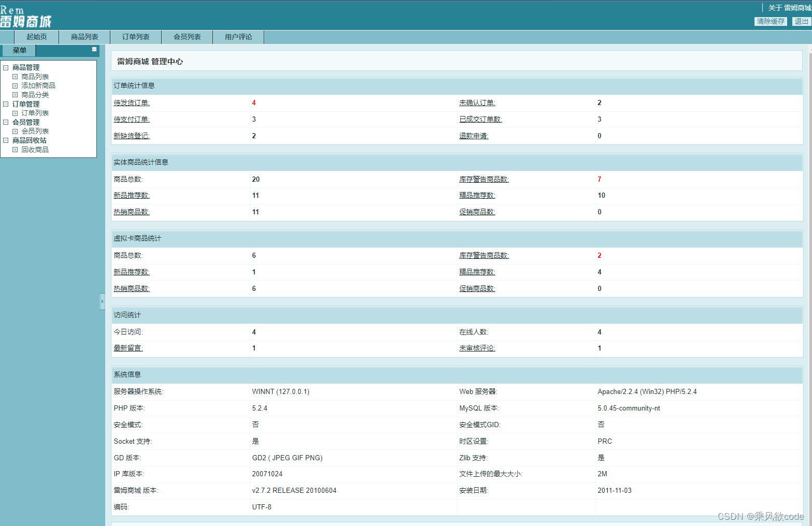The image size is (812, 526).
Task: Open the 未审核评论 link
Action: coord(477,348)
